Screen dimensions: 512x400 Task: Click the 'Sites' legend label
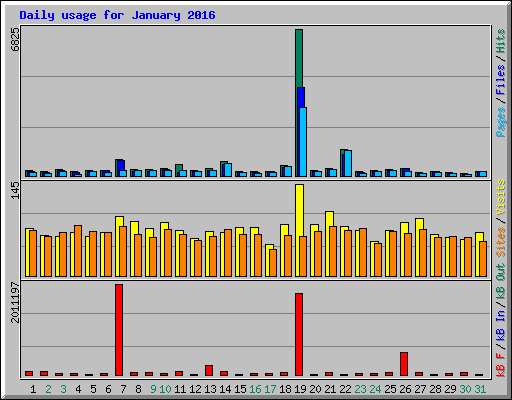click(x=500, y=242)
